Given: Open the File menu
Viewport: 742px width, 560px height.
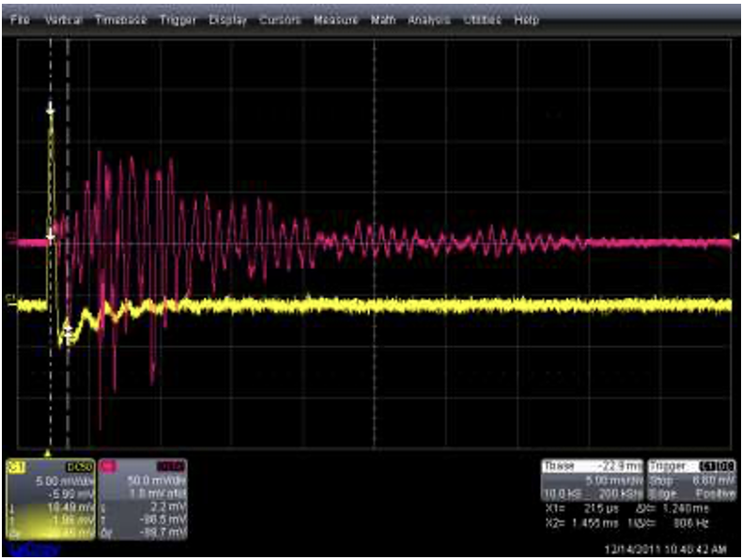Looking at the screenshot, I should [20, 20].
